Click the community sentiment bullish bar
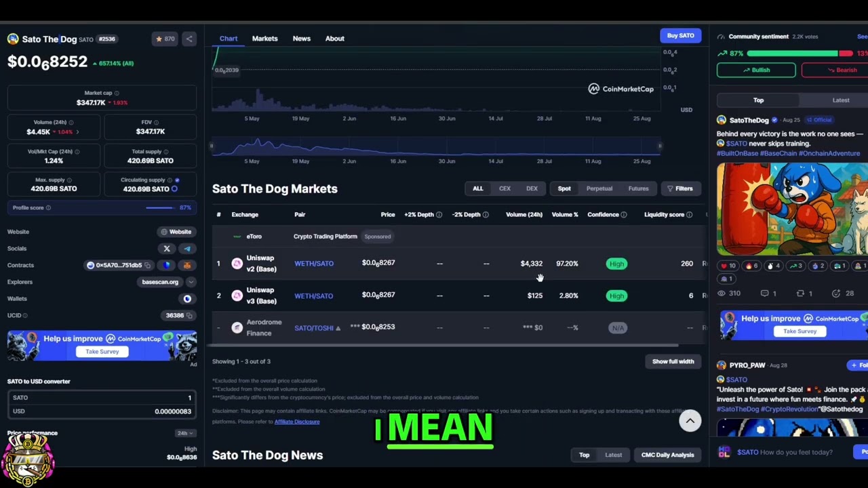Screen dimensions: 868x488 [x=791, y=54]
